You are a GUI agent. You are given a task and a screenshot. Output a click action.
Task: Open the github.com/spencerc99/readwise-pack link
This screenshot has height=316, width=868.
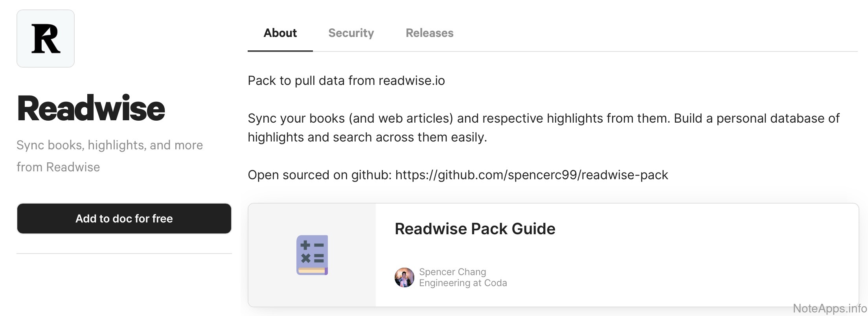[531, 175]
